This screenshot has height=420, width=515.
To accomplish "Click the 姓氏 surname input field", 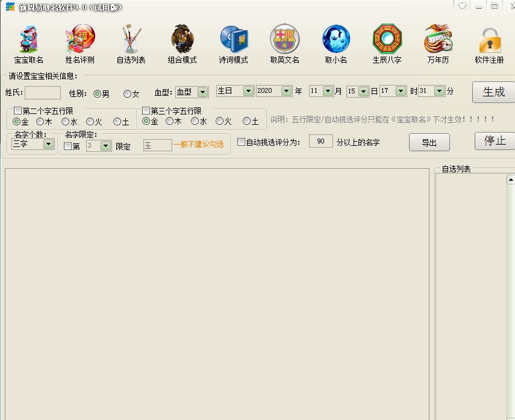I will (x=42, y=93).
